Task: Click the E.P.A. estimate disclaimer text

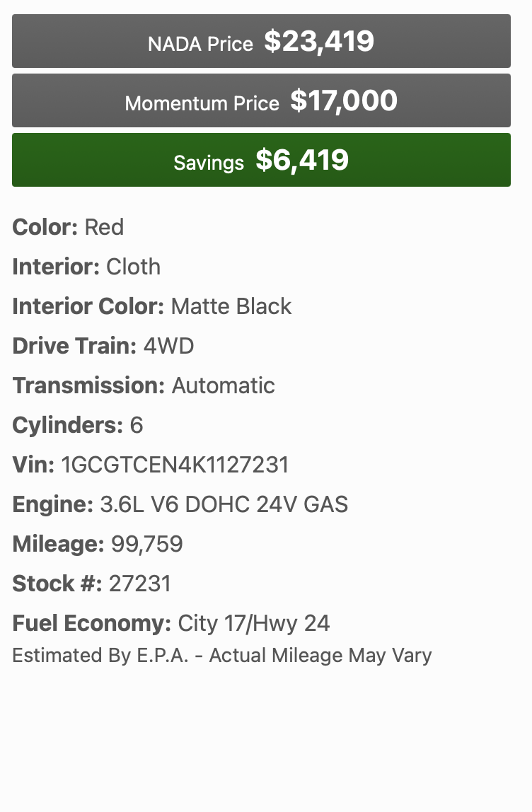Action: (x=222, y=655)
